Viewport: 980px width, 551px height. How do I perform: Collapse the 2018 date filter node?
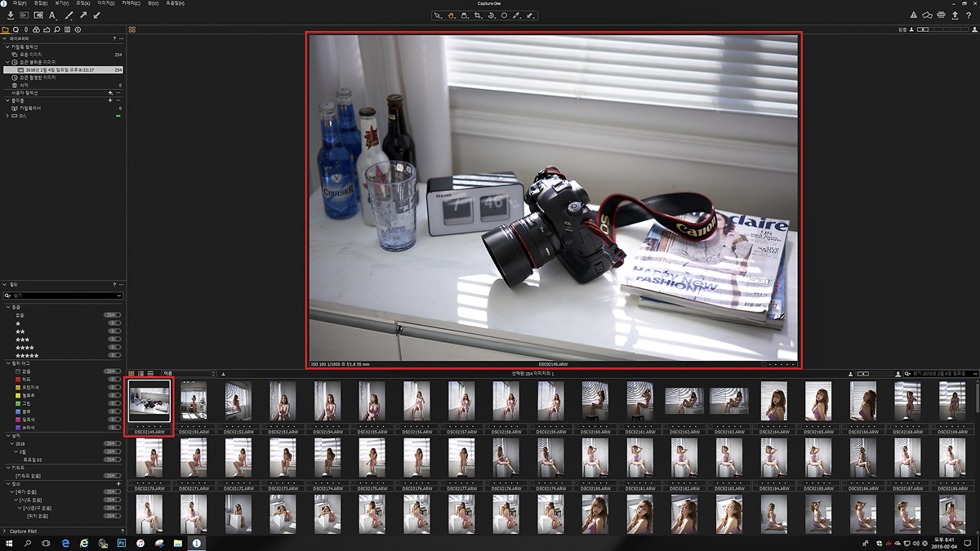point(11,444)
